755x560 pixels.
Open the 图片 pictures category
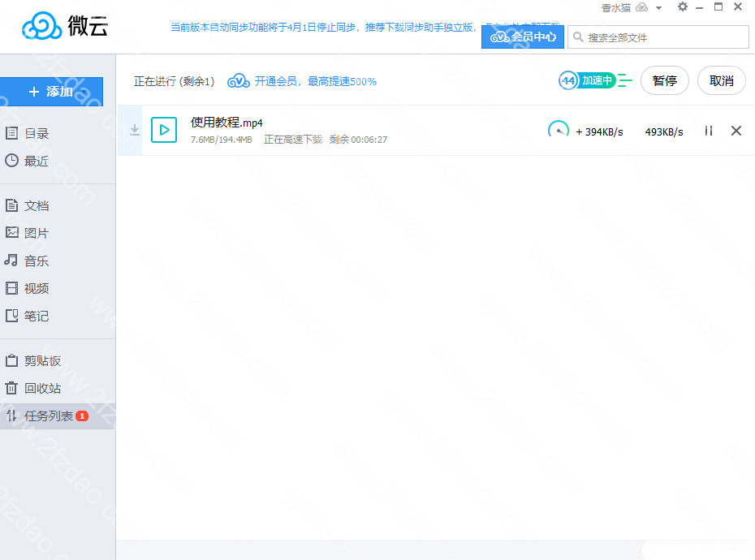(x=37, y=233)
